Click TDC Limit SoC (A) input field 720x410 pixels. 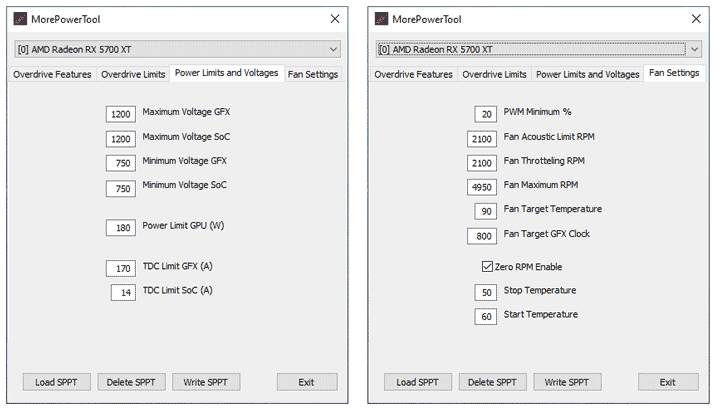tap(124, 293)
